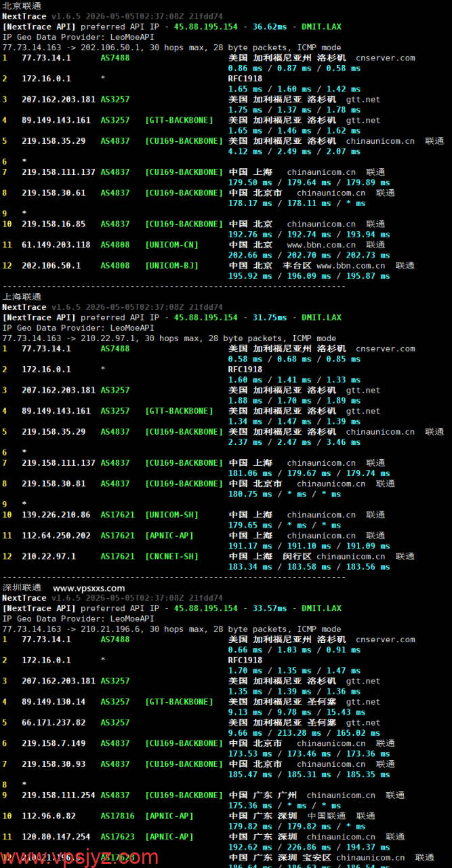The height and width of the screenshot is (868, 452).
Task: Select latency line with 226.86 ms
Action: [309, 848]
